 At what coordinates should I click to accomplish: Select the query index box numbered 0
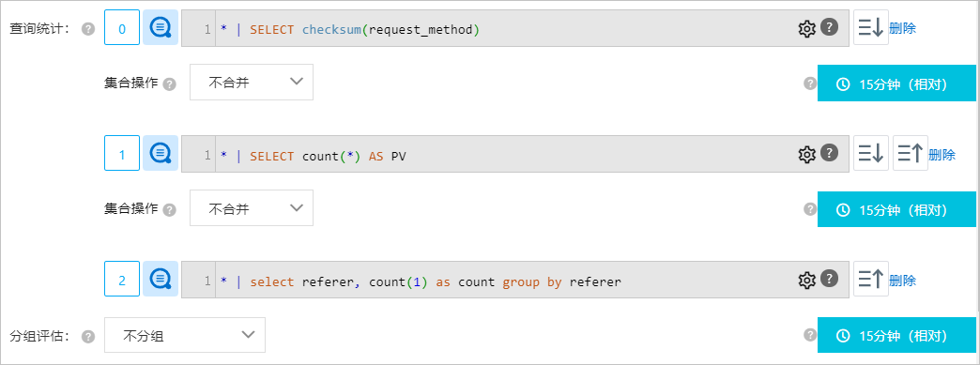(x=122, y=28)
